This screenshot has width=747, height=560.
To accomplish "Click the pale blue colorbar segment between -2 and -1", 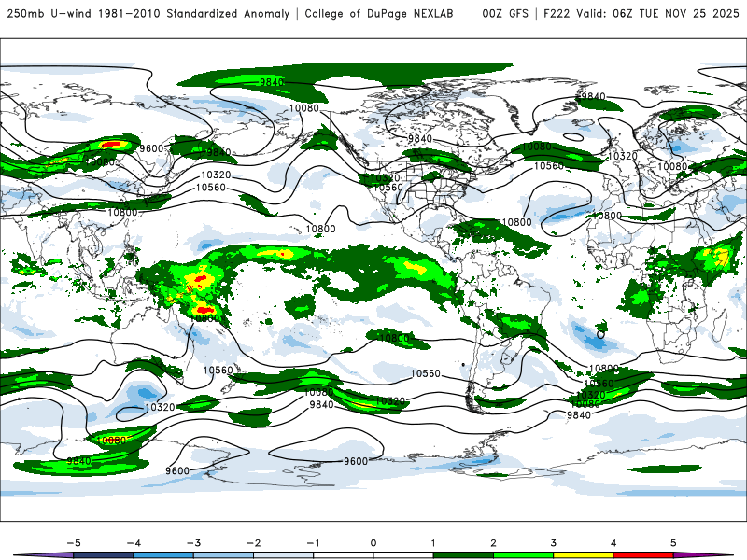I will tap(284, 555).
